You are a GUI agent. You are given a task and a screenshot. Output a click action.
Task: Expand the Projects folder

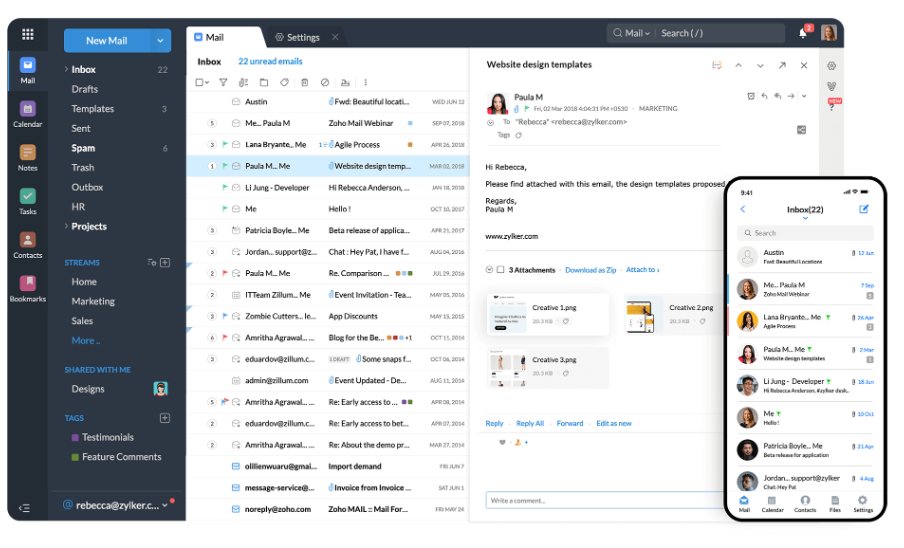coord(66,227)
